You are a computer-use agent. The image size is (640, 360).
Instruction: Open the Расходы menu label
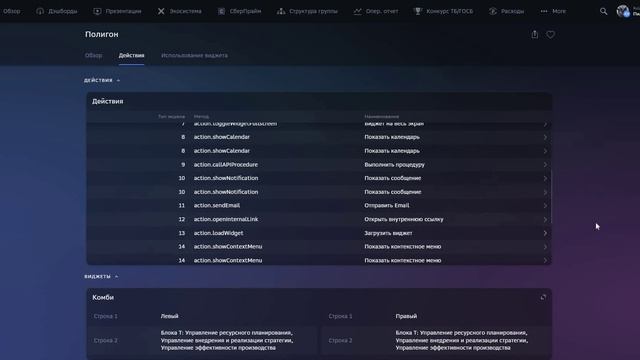512,11
